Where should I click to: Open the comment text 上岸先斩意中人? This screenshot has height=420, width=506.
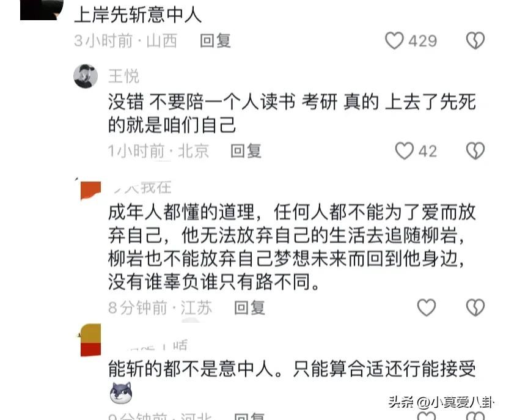pyautogui.click(x=137, y=15)
